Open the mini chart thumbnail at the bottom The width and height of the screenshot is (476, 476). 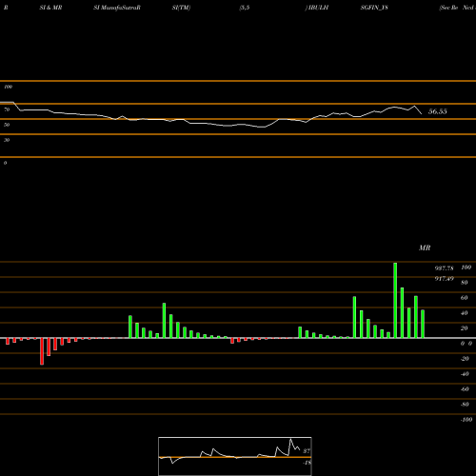point(235,456)
